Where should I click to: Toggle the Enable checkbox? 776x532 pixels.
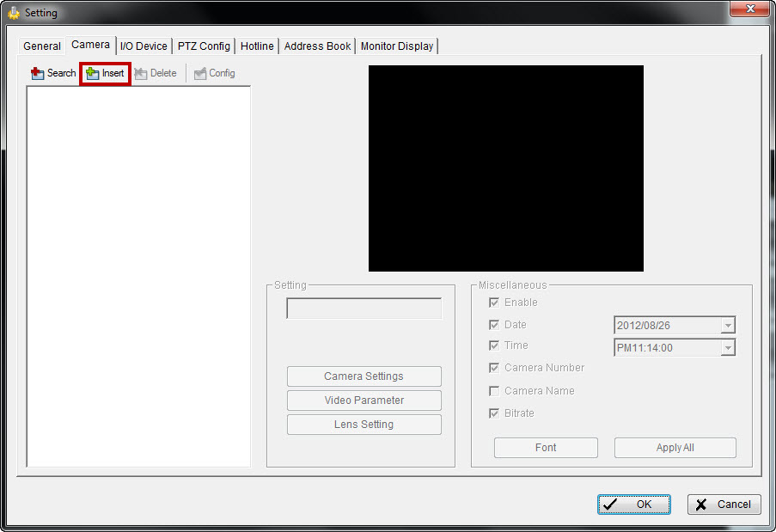(494, 303)
